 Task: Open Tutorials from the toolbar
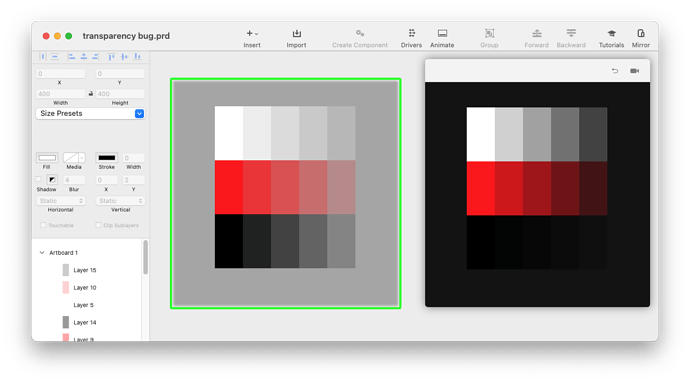tap(611, 38)
